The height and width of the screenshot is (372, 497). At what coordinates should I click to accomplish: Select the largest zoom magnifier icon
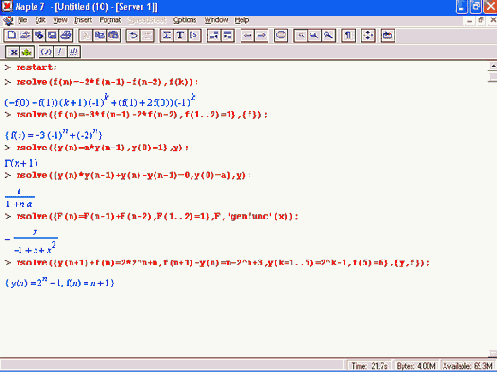328,35
